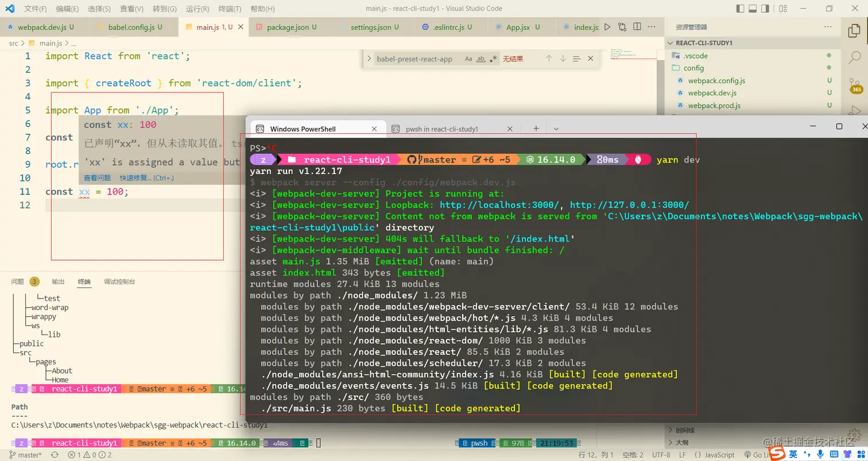Click the master branch in the status bar
This screenshot has width=868, height=461.
26,455
